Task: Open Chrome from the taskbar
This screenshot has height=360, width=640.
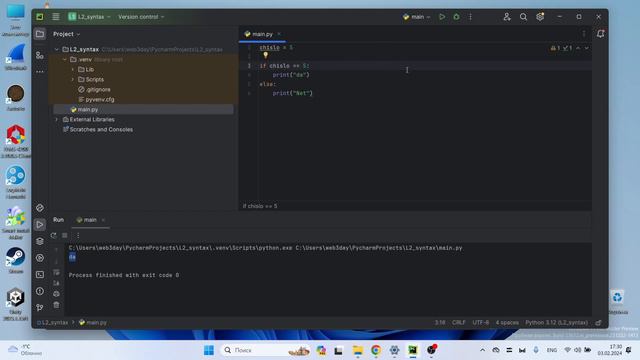Action: click(x=376, y=350)
